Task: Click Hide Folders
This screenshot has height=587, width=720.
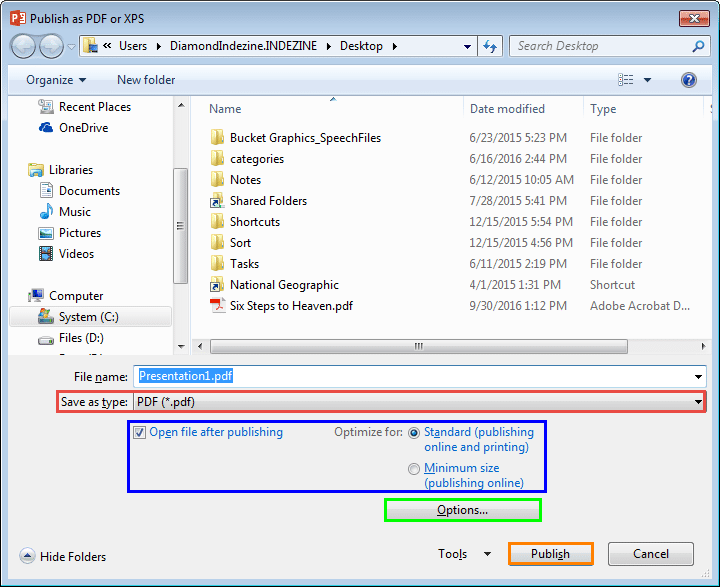Action: pos(63,556)
